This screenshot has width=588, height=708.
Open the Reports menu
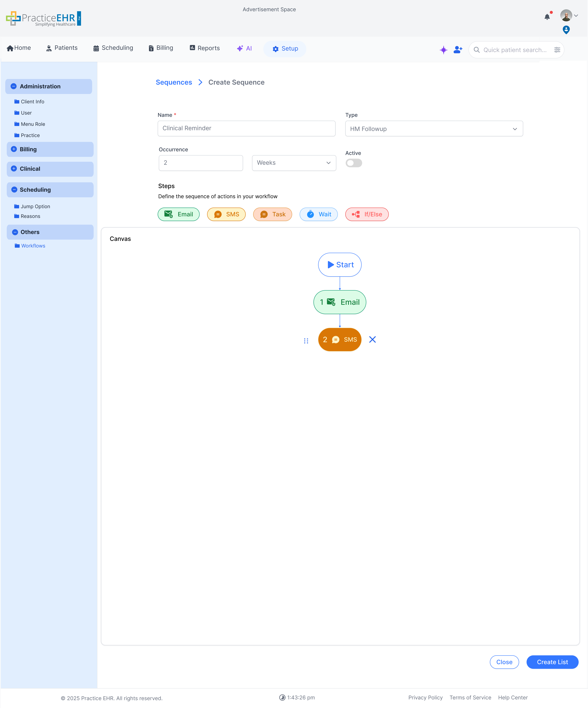[205, 48]
